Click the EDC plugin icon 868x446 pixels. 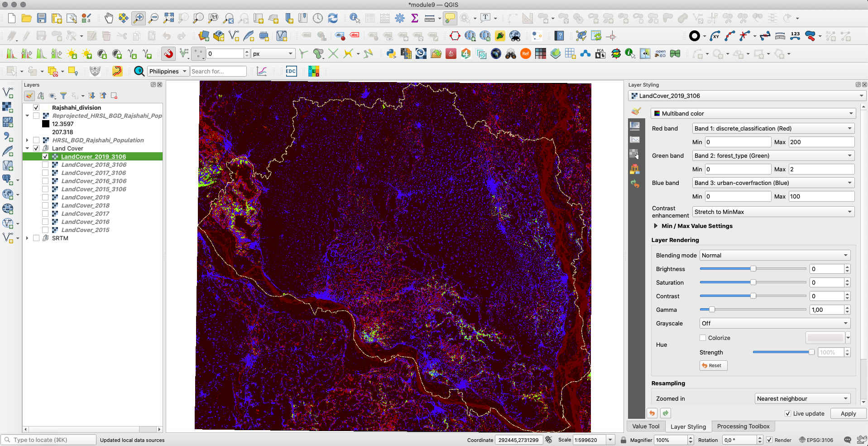pyautogui.click(x=291, y=71)
